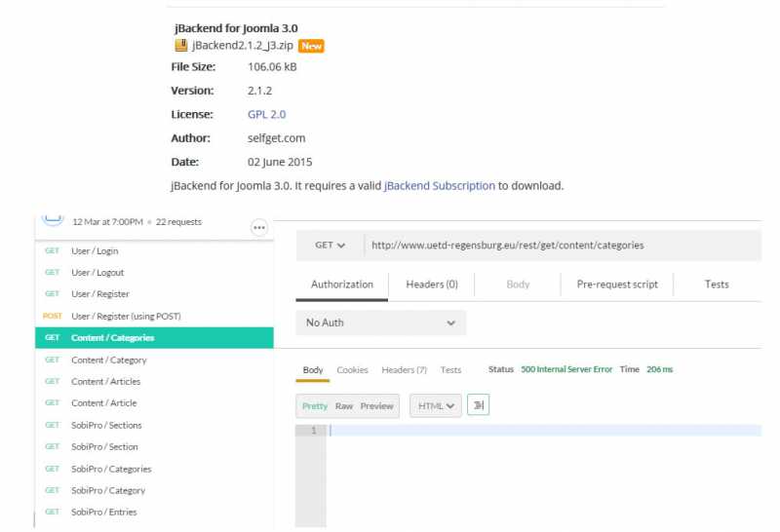Choose the Raw response view
Image resolution: width=780 pixels, height=532 pixels.
click(x=344, y=406)
